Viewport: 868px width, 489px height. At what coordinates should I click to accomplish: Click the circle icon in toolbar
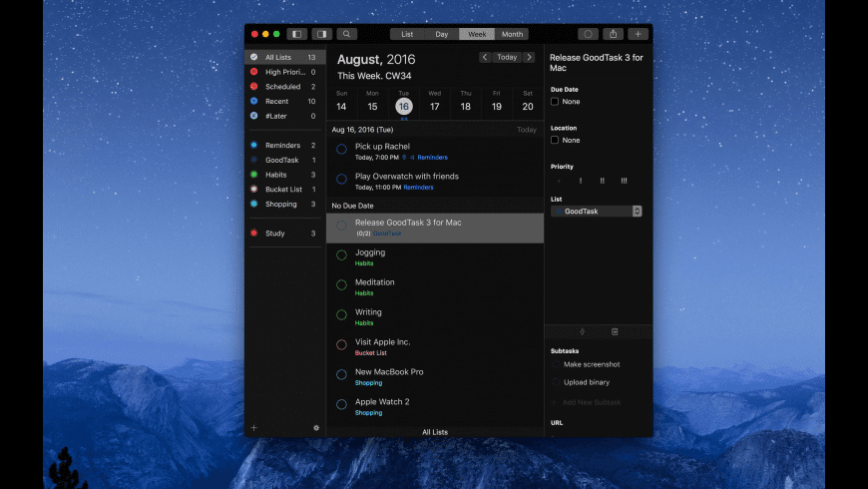click(588, 34)
